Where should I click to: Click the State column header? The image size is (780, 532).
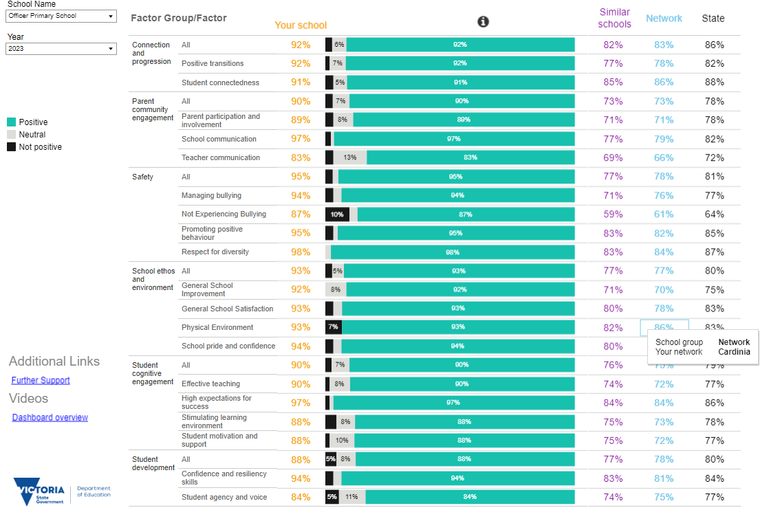pos(713,19)
